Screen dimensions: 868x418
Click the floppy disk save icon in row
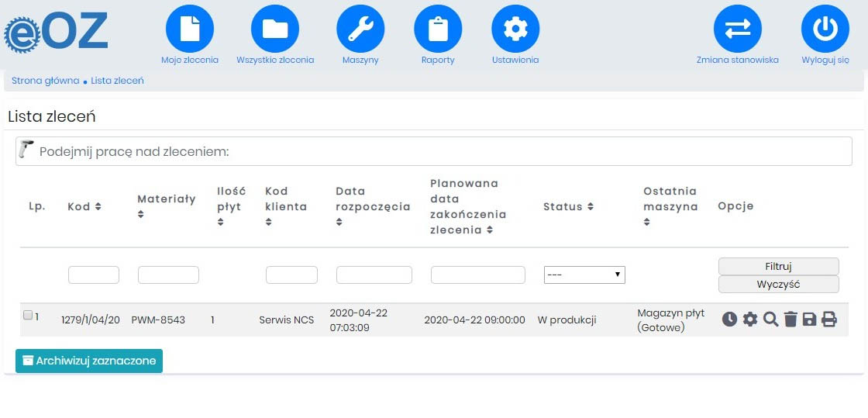click(810, 320)
